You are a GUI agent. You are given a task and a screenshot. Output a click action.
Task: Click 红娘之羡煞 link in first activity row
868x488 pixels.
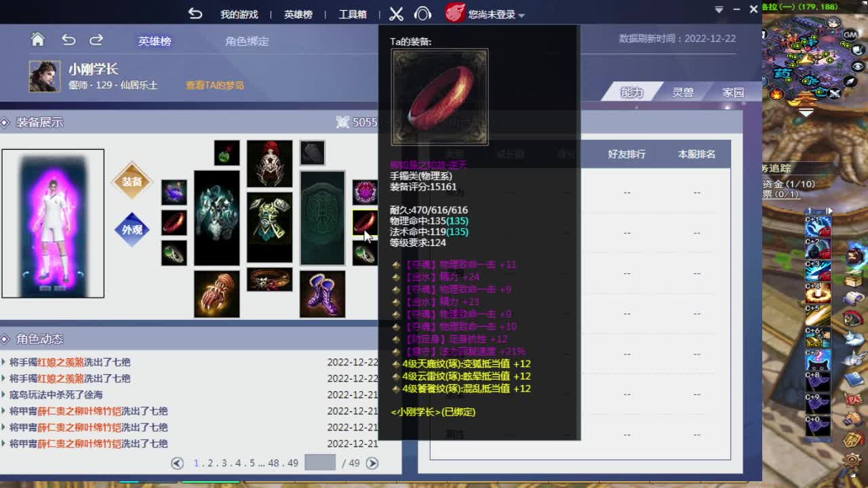(x=60, y=362)
